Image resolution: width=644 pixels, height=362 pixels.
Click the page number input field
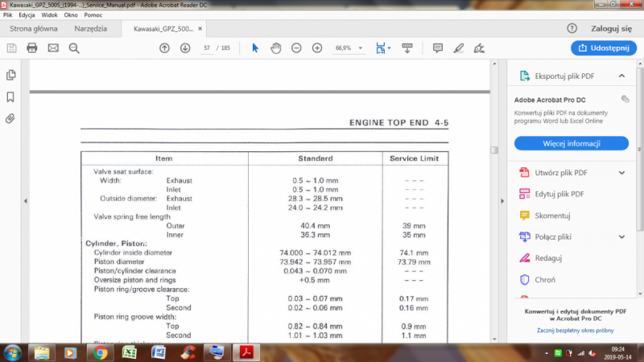tap(208, 48)
